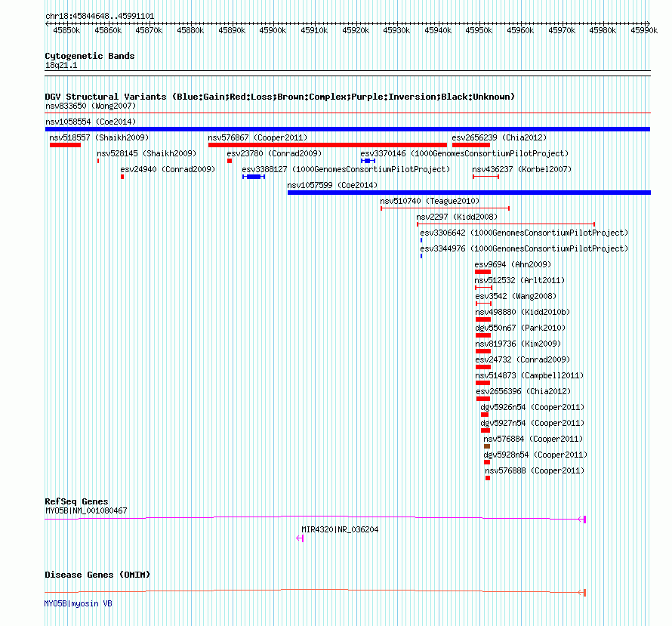Image resolution: width=672 pixels, height=626 pixels.
Task: Open the nsv518557 (Shaikh2009) variant label
Action: [99, 137]
